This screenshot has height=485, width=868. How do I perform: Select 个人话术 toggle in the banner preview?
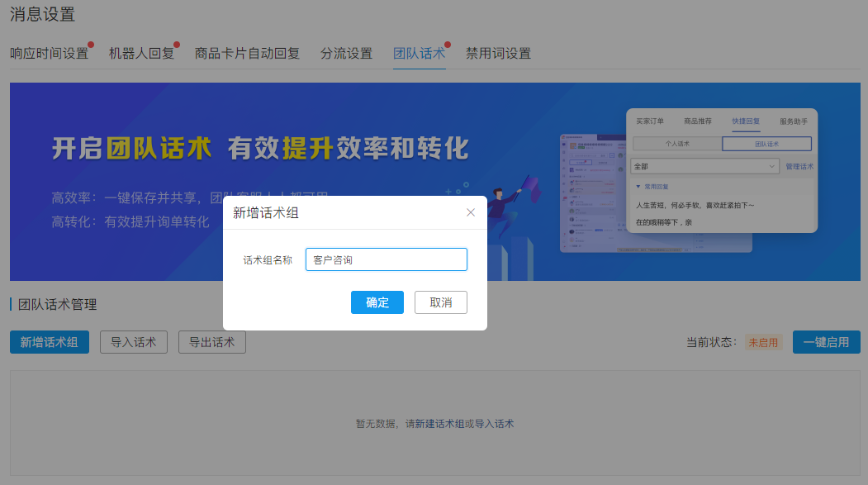coord(677,144)
